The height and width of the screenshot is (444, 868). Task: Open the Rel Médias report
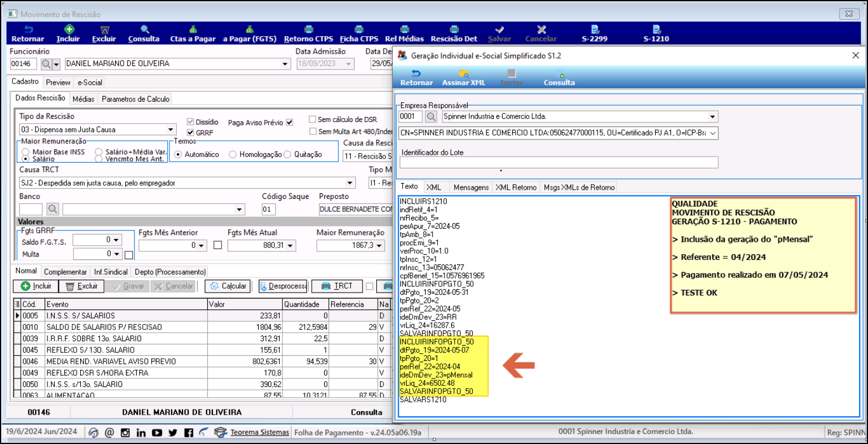pyautogui.click(x=404, y=33)
